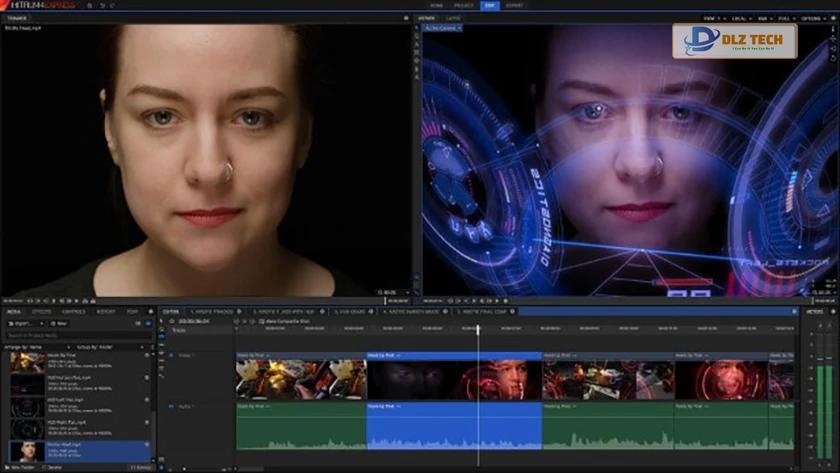Switch to the PROJECT screen tab
This screenshot has height=473, width=840.
tap(463, 5)
